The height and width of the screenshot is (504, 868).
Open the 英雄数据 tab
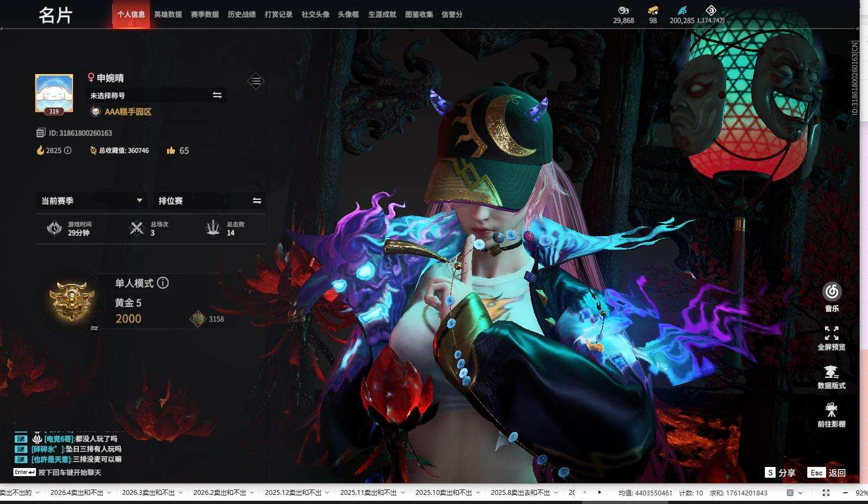[168, 14]
